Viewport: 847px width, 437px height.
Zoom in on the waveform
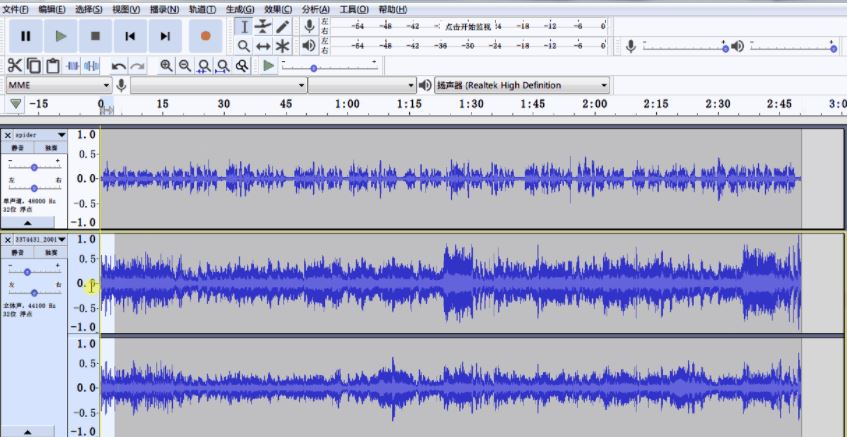click(166, 66)
